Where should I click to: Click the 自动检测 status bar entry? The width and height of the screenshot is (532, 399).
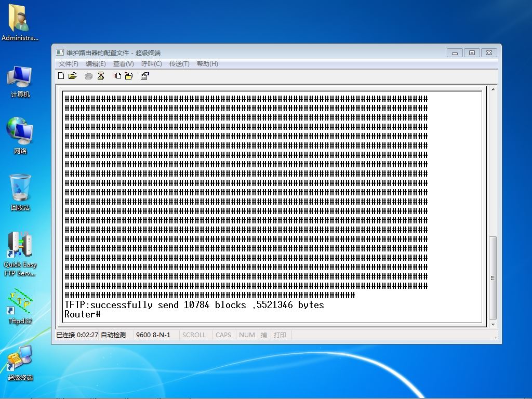(x=113, y=335)
